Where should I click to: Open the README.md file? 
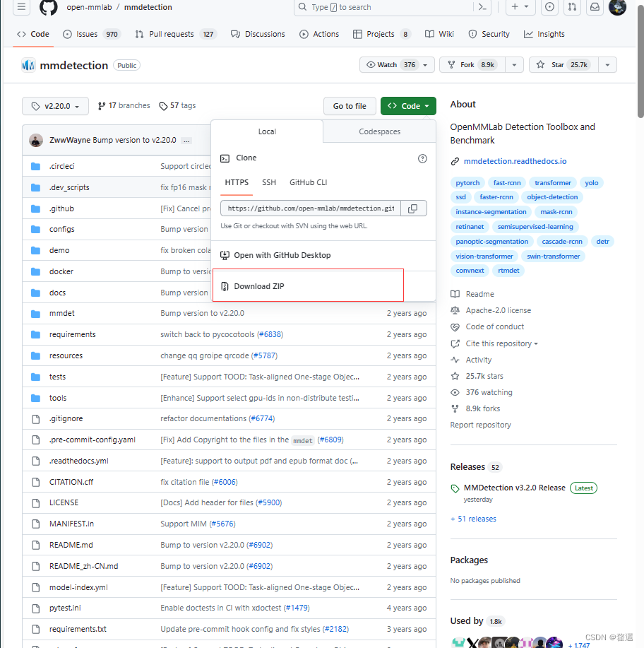71,545
